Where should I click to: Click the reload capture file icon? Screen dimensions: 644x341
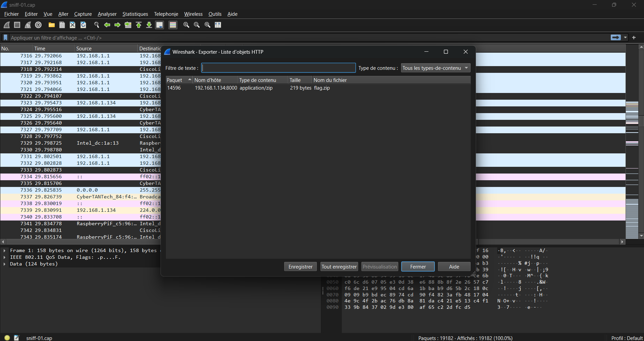(x=83, y=25)
